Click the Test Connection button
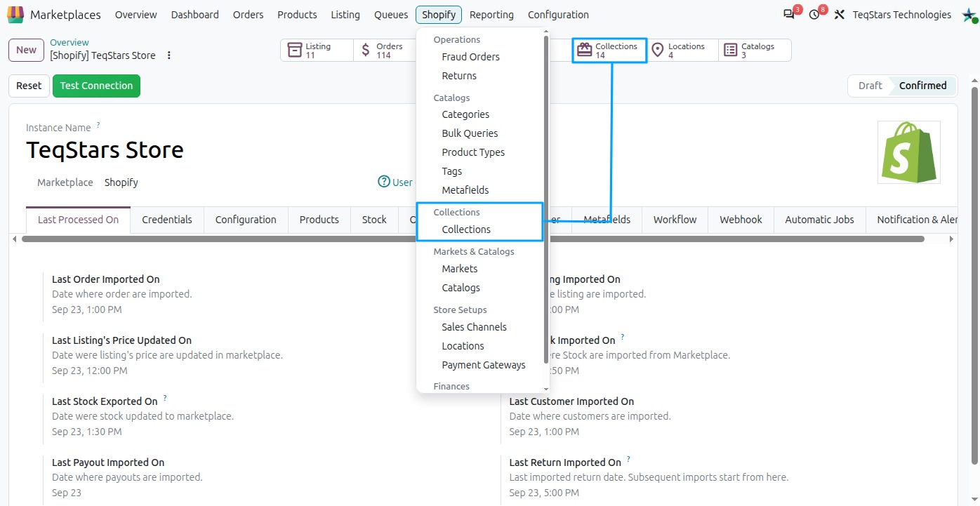The image size is (980, 506). click(x=96, y=86)
